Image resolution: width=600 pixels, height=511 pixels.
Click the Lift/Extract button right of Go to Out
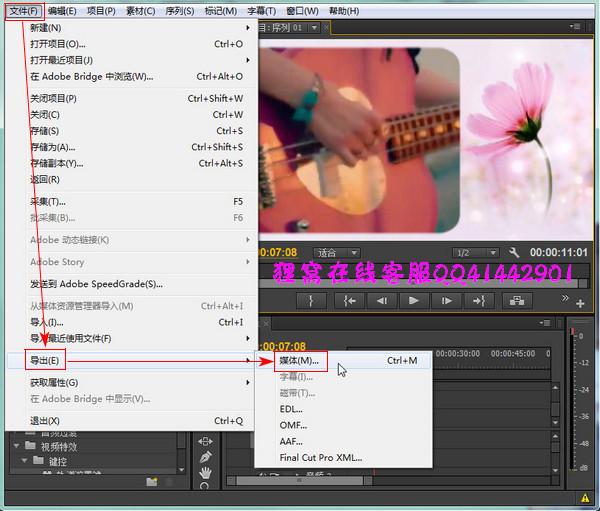coord(517,301)
